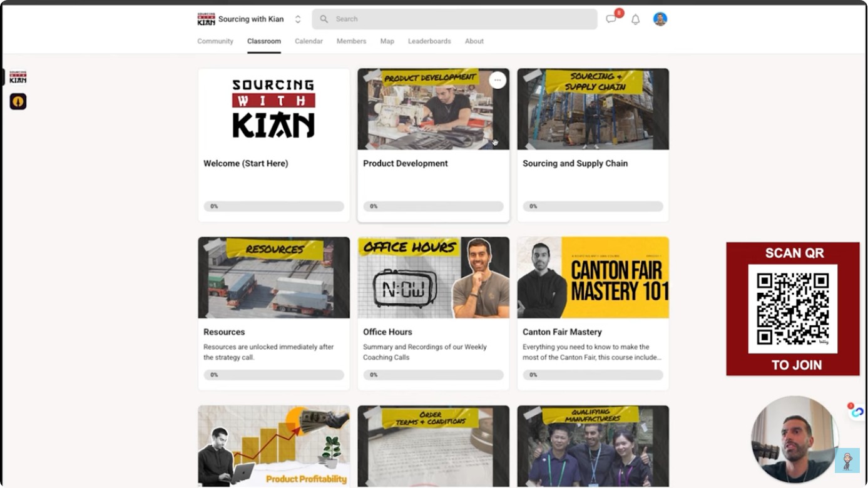Click the Sourcing with Kian header logo
This screenshot has height=488, width=868.
206,19
